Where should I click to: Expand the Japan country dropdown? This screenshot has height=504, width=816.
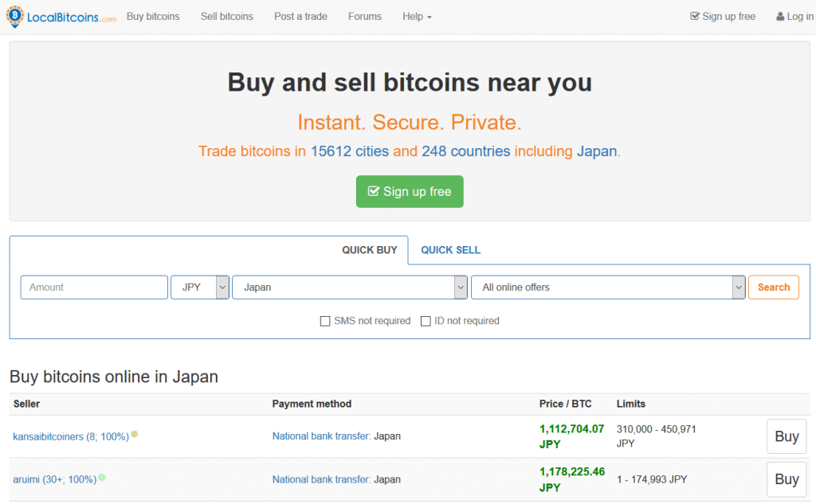[x=350, y=287]
